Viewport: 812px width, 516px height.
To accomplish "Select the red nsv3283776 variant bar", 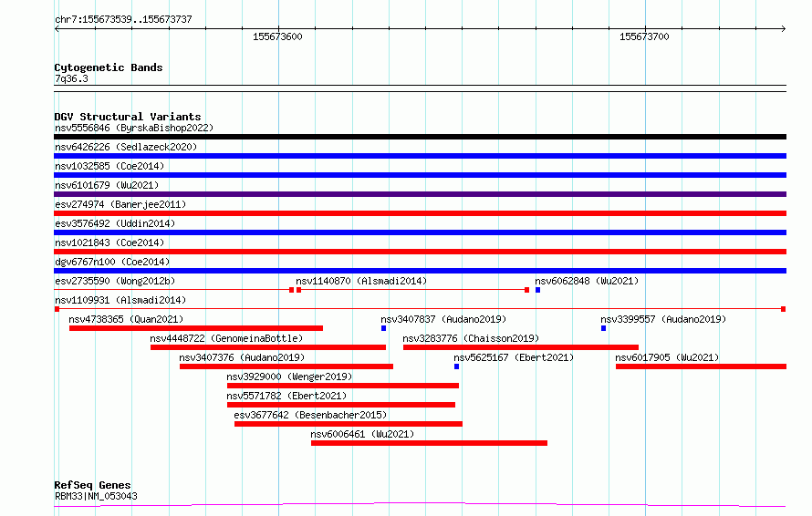I will pyautogui.click(x=520, y=347).
